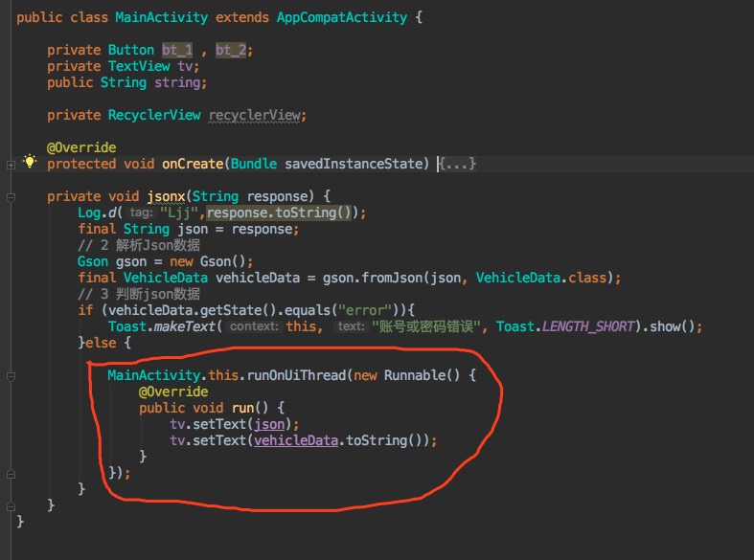Click the collapsed {...} placeholder after onCreate
Image resolution: width=754 pixels, height=560 pixels.
click(x=457, y=164)
